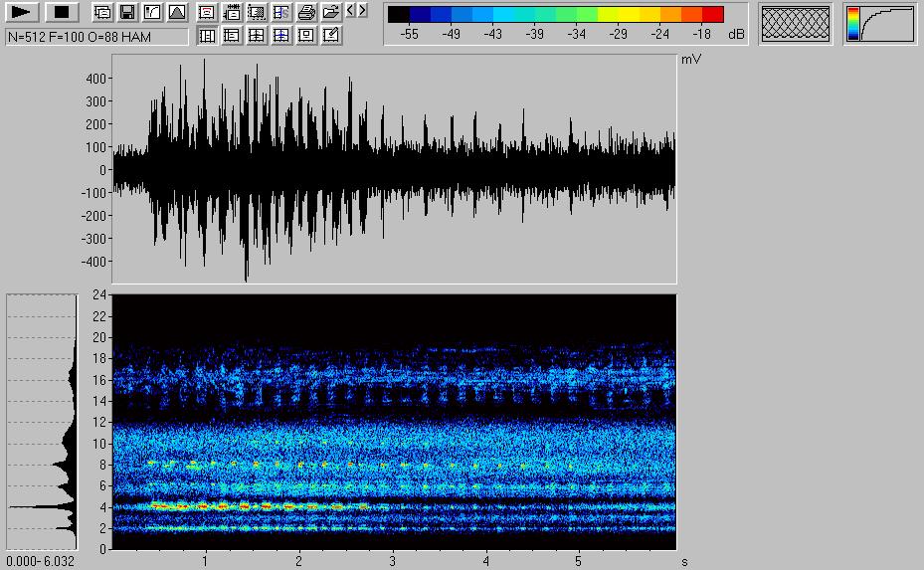Screen dimensions: 924x570
Task: Click the pencil edit icon in the toolbar
Action: [x=331, y=36]
